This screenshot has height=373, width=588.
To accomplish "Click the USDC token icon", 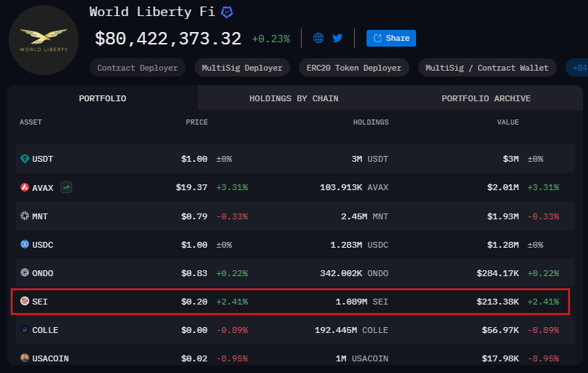I will tap(25, 244).
